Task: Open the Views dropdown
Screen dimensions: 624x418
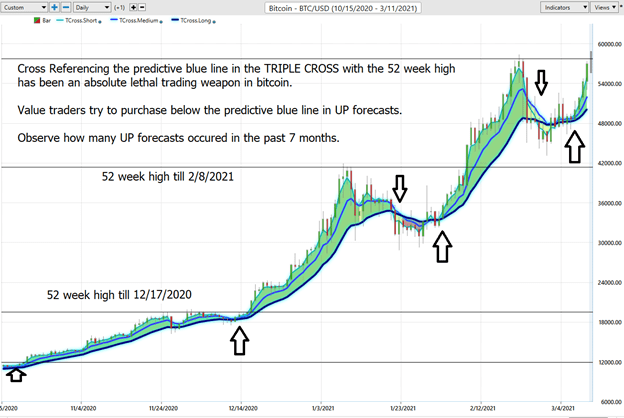Action: click(x=604, y=8)
